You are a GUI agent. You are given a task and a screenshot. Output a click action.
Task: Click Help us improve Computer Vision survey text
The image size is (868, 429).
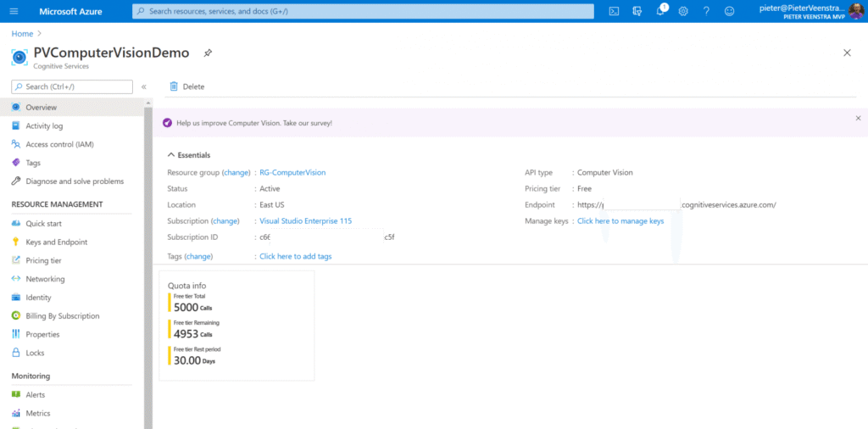click(254, 123)
